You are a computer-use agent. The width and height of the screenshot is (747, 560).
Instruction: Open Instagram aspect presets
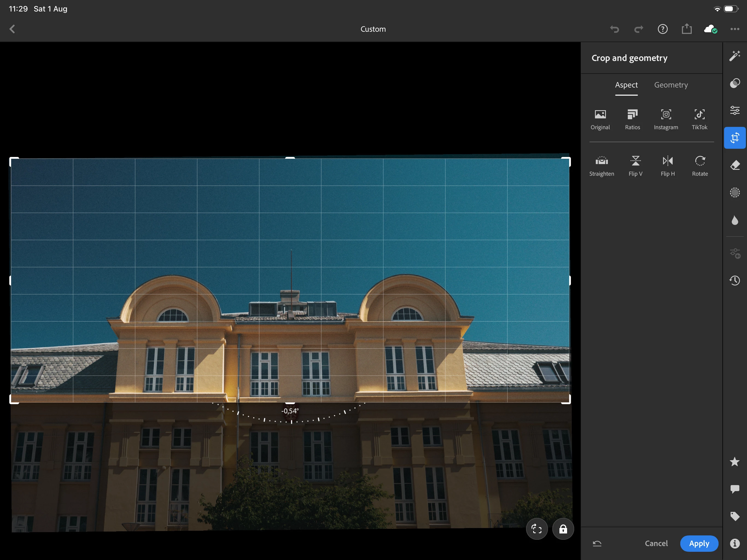666,119
